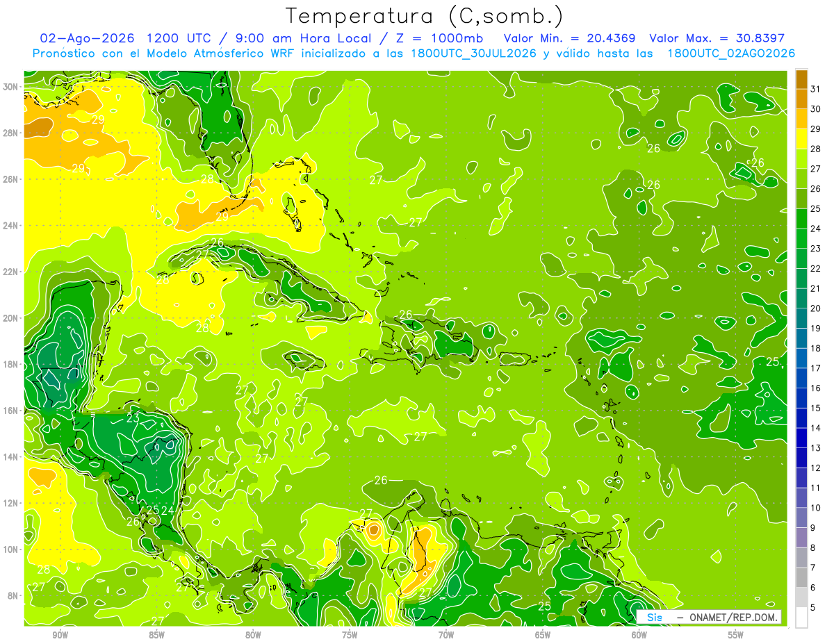Select the yellow legend swatch between 28 and 29
Image resolution: width=834 pixels, height=644 pixels.
click(x=801, y=138)
